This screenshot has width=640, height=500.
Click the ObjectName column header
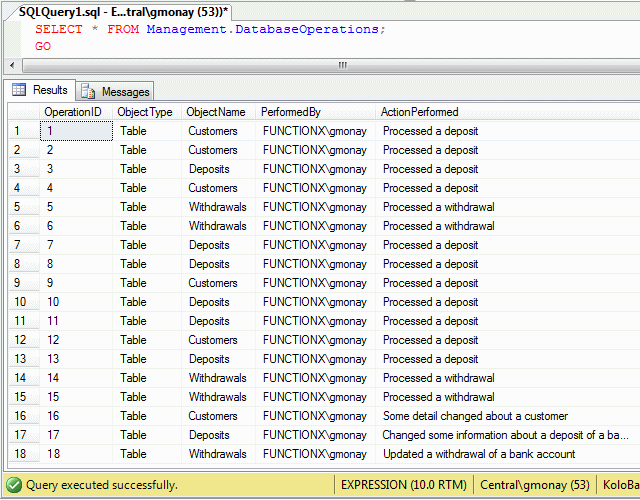(x=218, y=112)
